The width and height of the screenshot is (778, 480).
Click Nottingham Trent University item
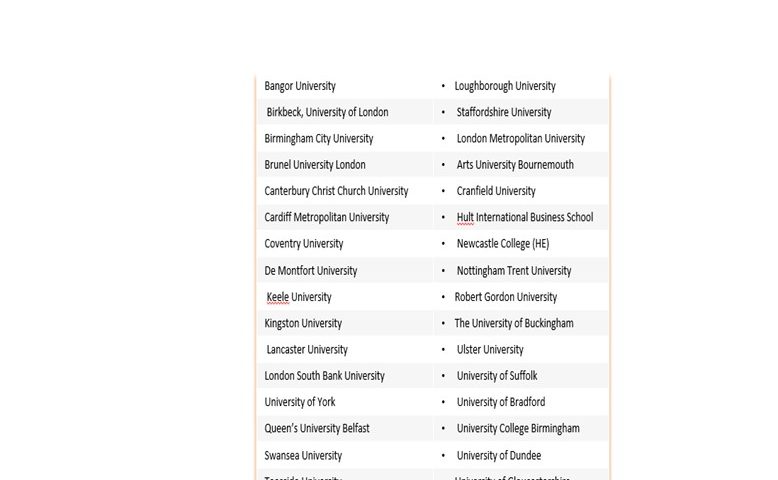click(x=514, y=271)
